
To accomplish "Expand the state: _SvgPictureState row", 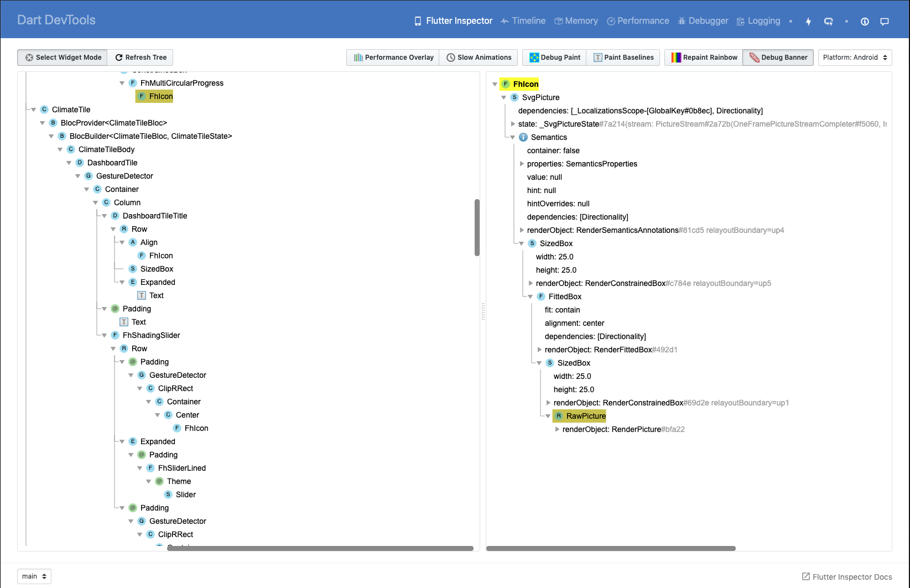I will 513,124.
